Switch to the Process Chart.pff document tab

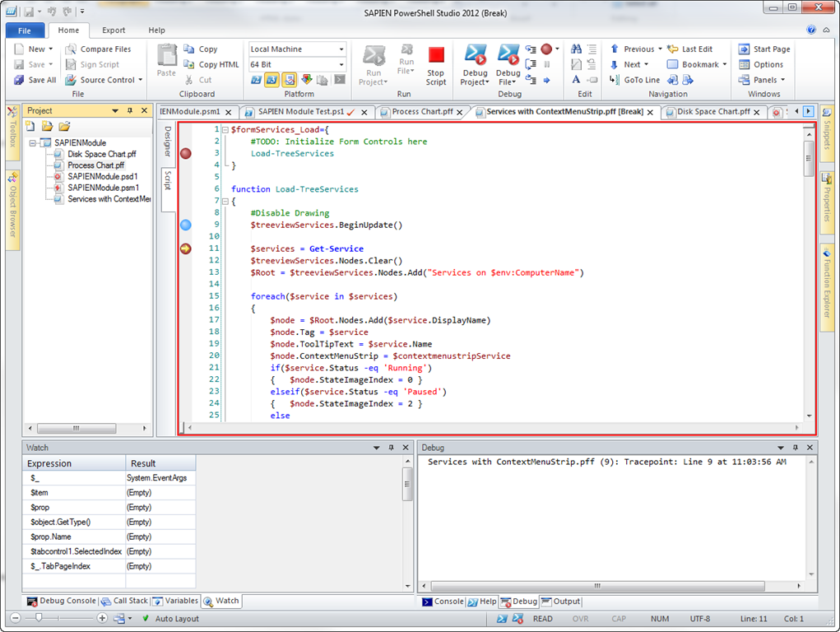pyautogui.click(x=422, y=111)
